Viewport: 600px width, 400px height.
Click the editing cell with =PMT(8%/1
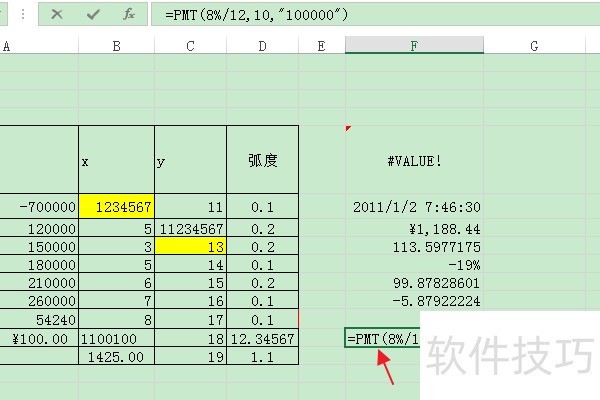point(382,338)
